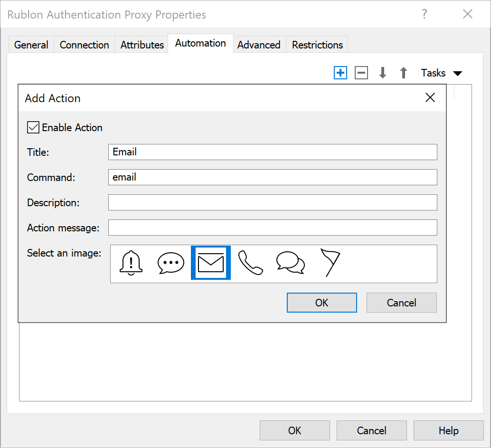
Task: Uncheck the Enable Action checkbox
Action: pos(33,127)
